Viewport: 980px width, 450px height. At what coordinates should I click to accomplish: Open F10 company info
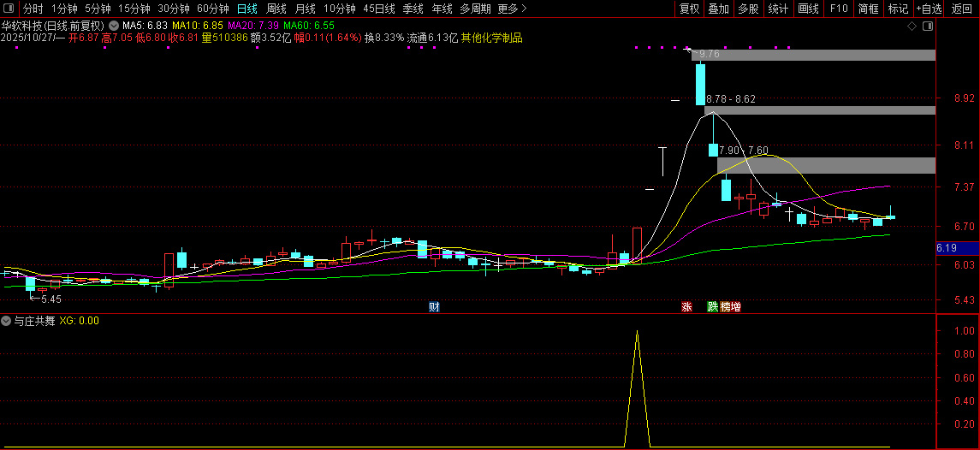839,9
